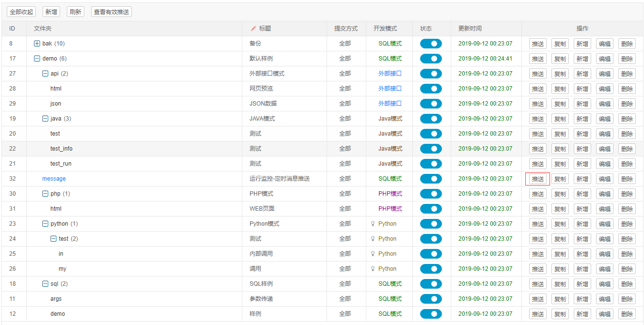Click the 状态 column header
The height and width of the screenshot is (325, 644).
426,29
